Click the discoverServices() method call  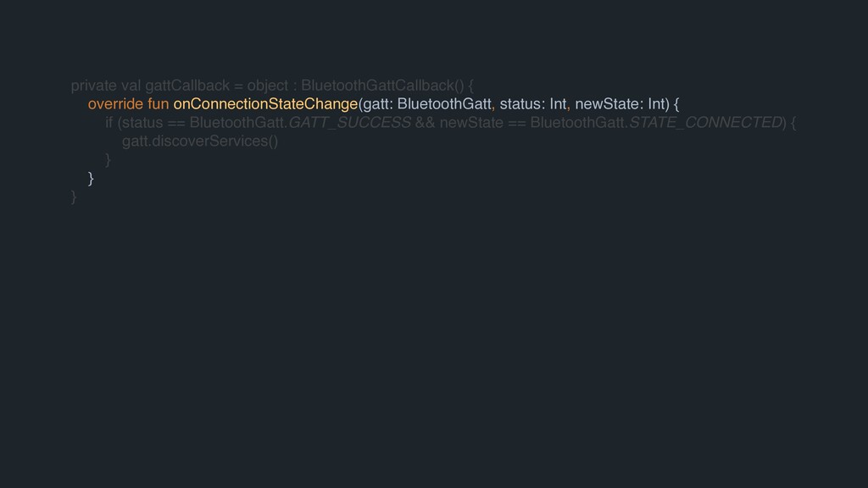(x=224, y=141)
